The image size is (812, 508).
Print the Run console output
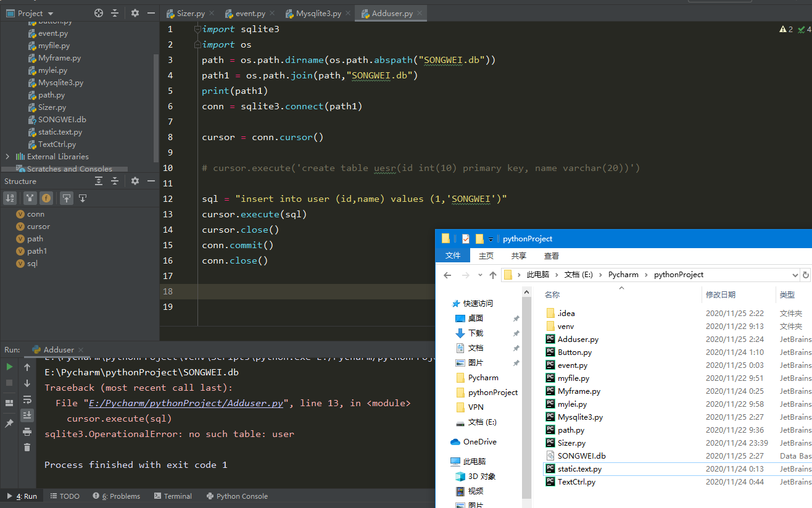(x=27, y=431)
